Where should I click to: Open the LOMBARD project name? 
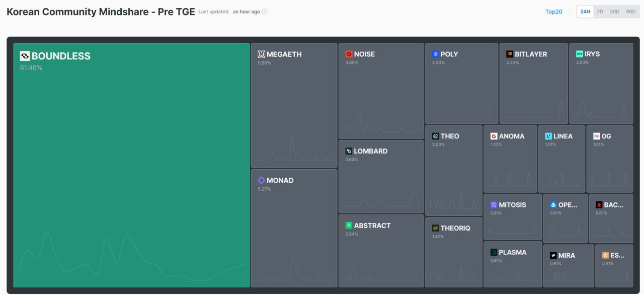(370, 151)
